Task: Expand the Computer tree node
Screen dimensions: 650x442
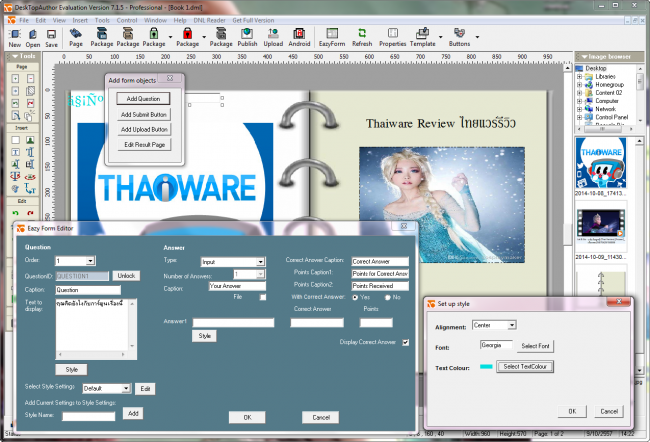Action: (580, 101)
